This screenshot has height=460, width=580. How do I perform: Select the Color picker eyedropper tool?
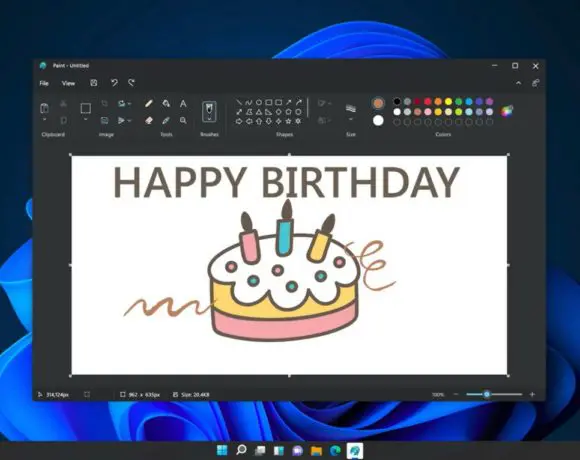(x=166, y=121)
